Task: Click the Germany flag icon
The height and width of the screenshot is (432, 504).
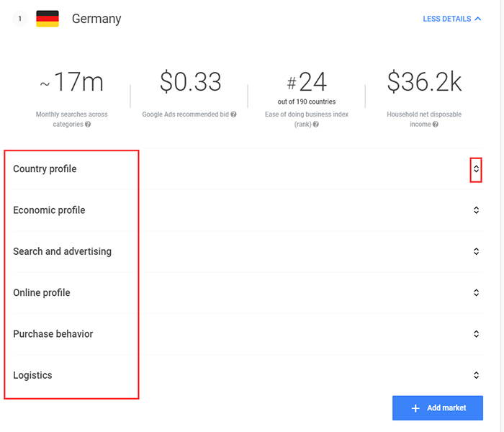Action: coord(48,19)
